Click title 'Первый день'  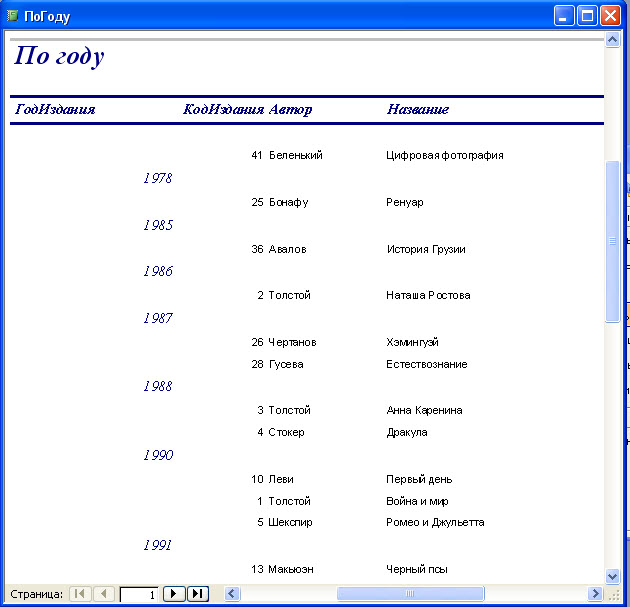[419, 479]
